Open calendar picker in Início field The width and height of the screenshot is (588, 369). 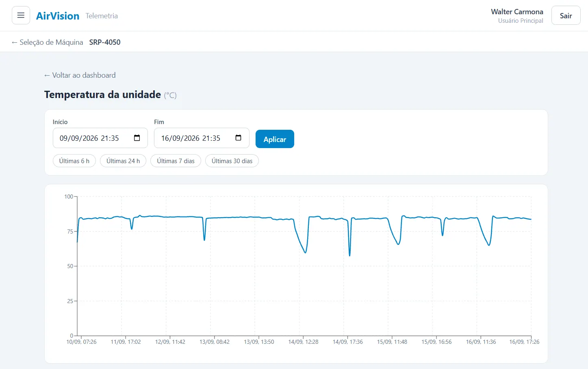pos(137,138)
